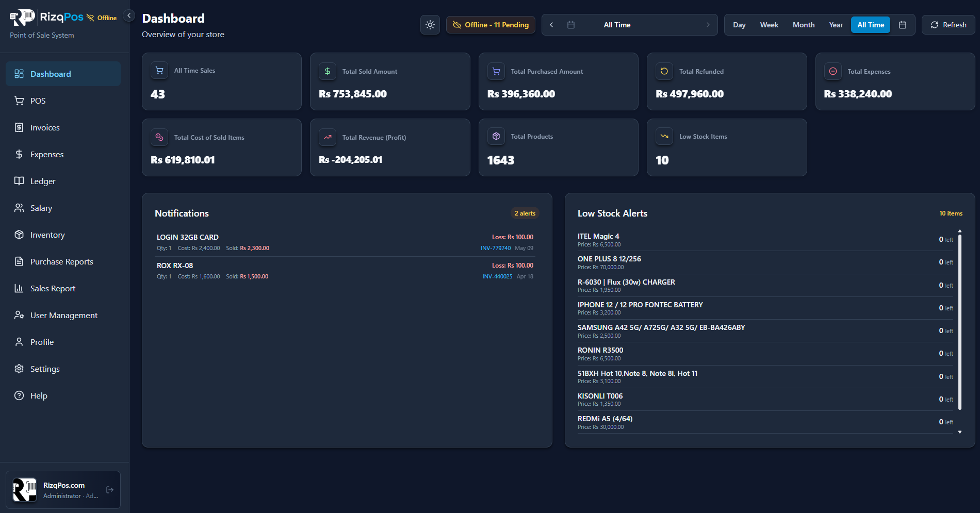This screenshot has width=980, height=513.
Task: Click the Dashboard grid icon in sidebar
Action: tap(19, 74)
